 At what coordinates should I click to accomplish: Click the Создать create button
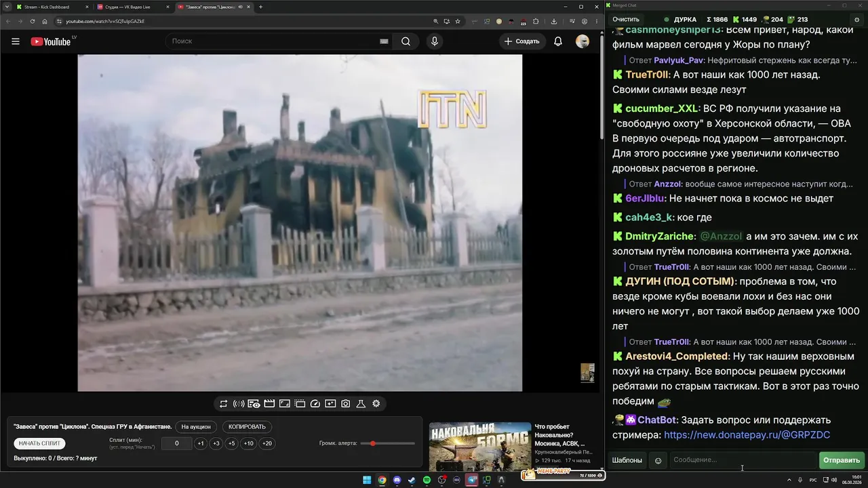click(x=523, y=41)
